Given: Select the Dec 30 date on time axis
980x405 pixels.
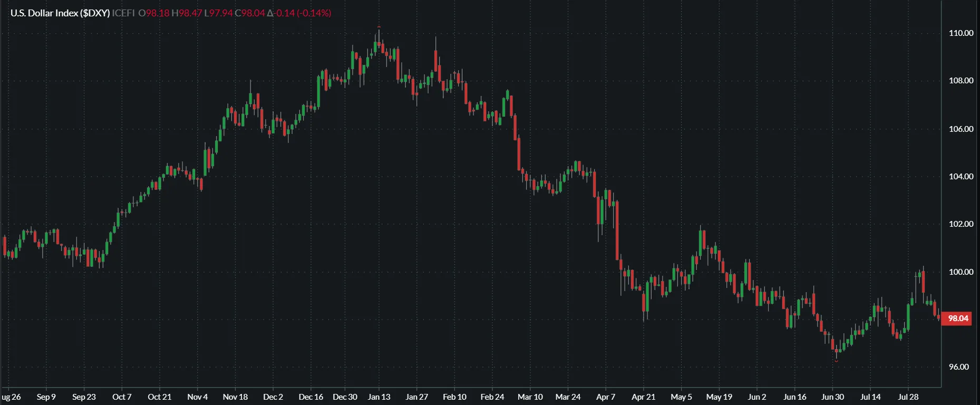Looking at the screenshot, I should 345,397.
